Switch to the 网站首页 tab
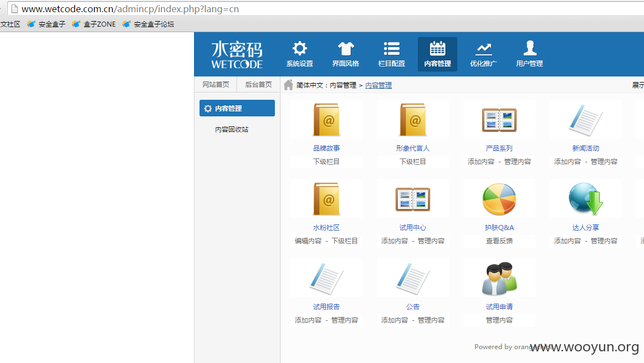Screen dimensions: 644x363 click(216, 85)
